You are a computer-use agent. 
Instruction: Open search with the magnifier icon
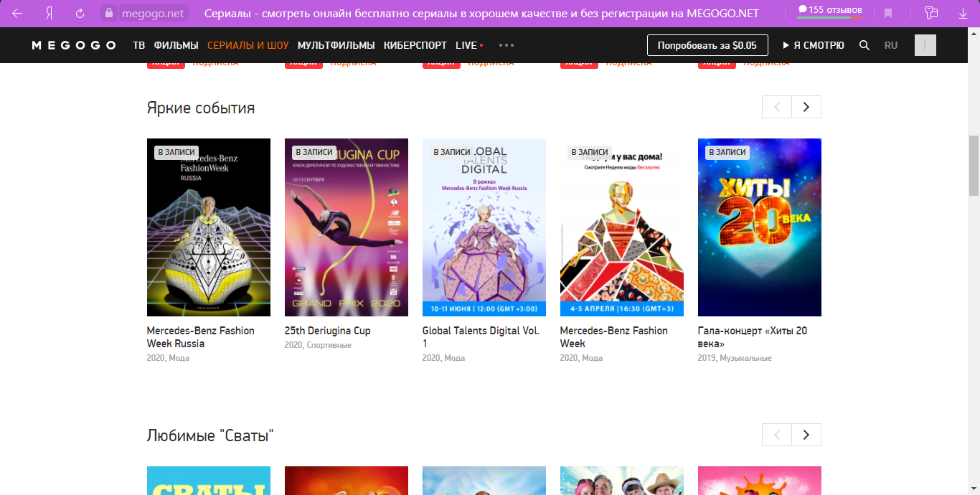coord(864,45)
